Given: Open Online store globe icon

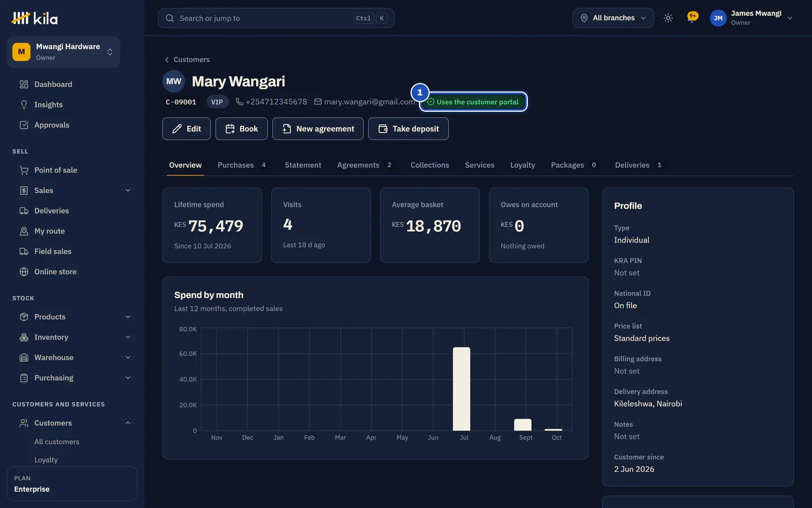Looking at the screenshot, I should (x=24, y=271).
